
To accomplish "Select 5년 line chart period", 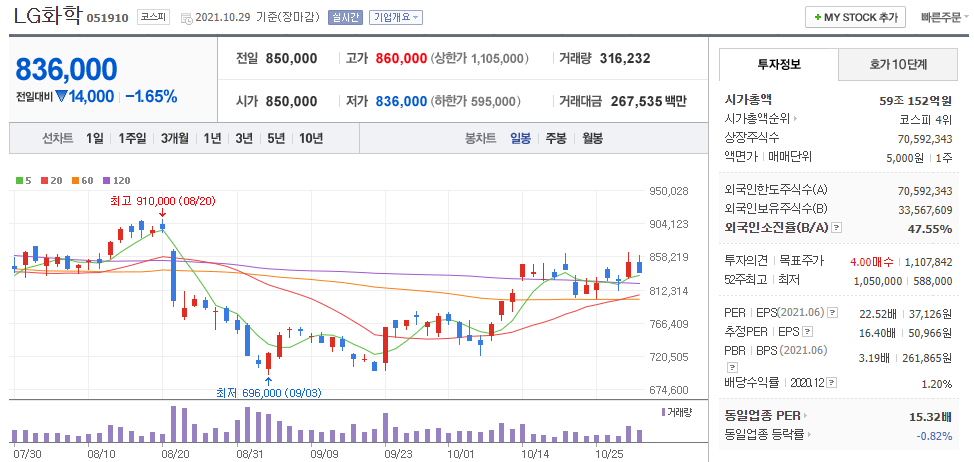I will point(276,138).
